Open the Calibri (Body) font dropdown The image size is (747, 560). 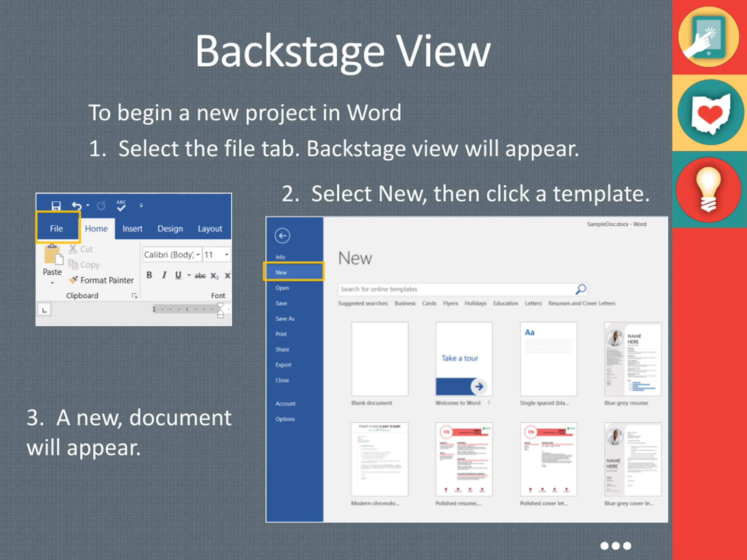[x=198, y=255]
